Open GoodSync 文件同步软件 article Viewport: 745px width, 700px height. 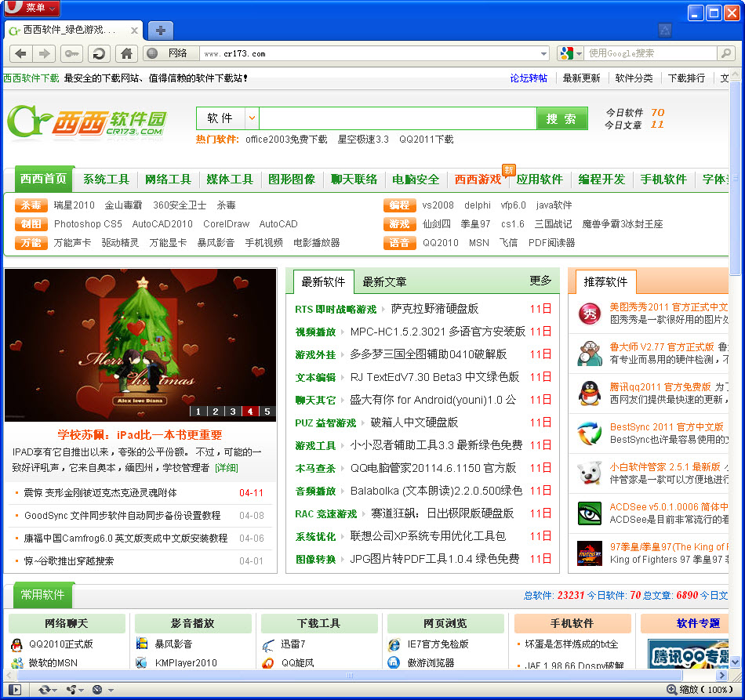point(122,516)
